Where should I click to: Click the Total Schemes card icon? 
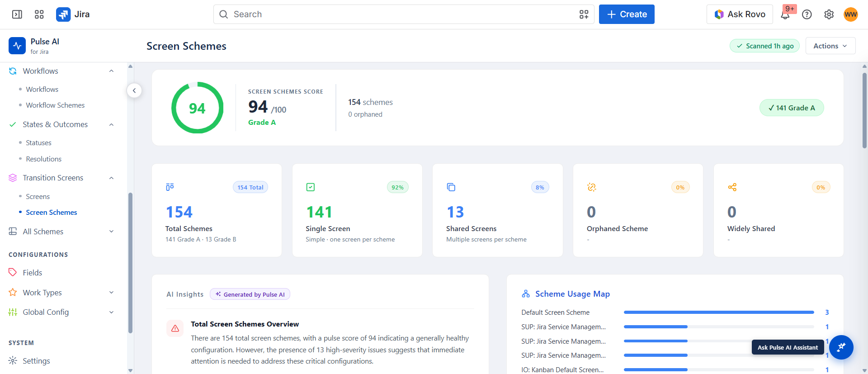pyautogui.click(x=170, y=187)
